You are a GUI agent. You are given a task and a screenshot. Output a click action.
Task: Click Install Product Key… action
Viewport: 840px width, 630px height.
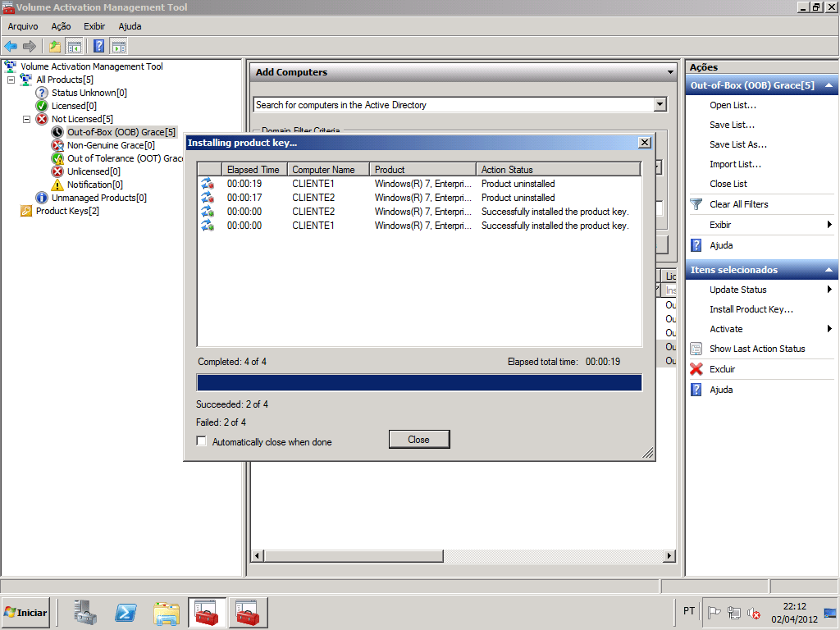[751, 309]
